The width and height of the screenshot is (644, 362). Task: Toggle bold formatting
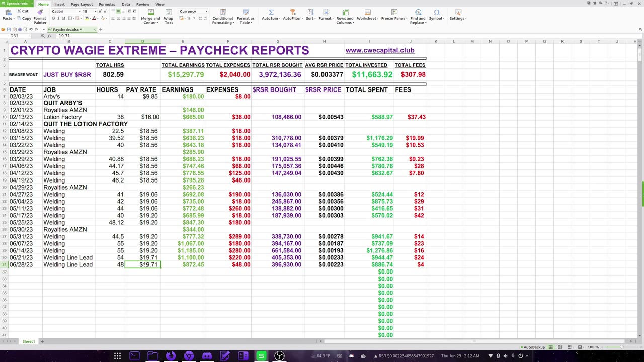pyautogui.click(x=53, y=18)
